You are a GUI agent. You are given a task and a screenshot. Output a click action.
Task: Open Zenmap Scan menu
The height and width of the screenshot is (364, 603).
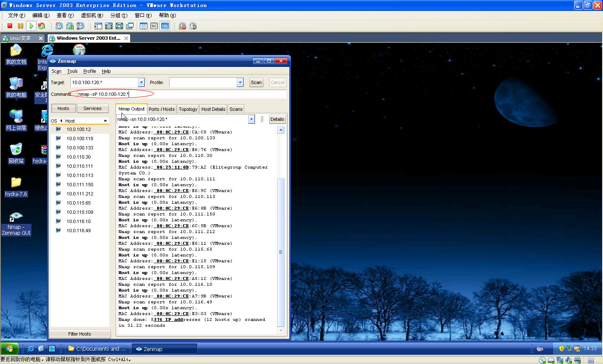click(57, 71)
